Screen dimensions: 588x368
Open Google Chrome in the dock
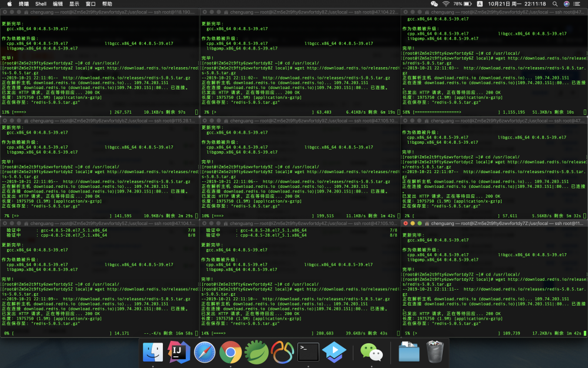click(x=230, y=352)
